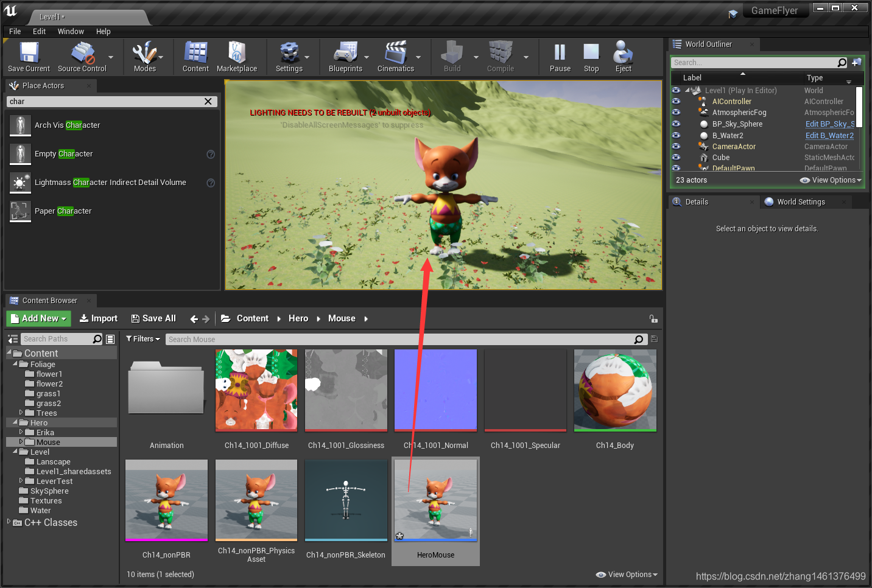Click the Save All button

point(153,318)
